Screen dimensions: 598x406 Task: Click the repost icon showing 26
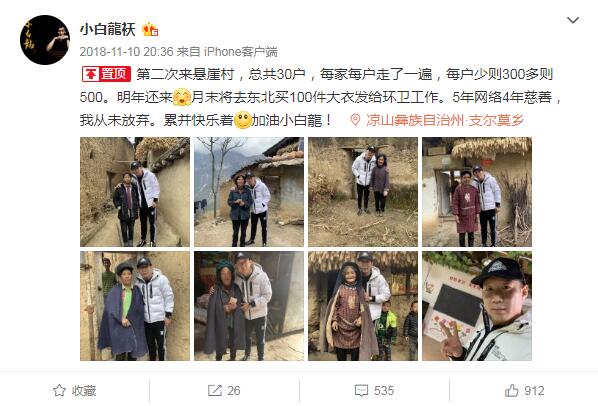(224, 390)
